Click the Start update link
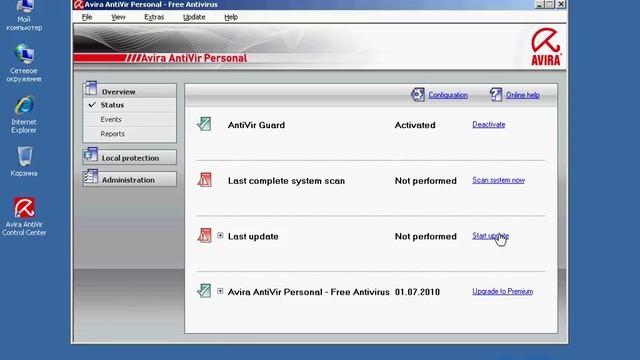This screenshot has width=640, height=360. 490,236
